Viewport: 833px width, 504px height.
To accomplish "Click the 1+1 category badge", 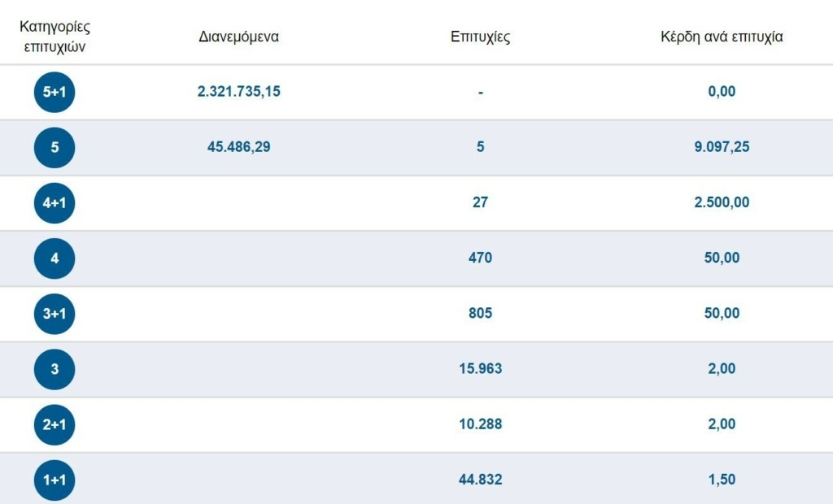I will point(55,480).
